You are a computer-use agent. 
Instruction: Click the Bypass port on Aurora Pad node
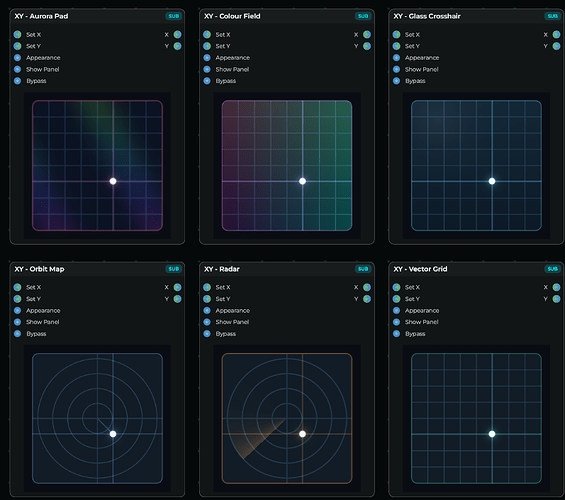coord(17,81)
